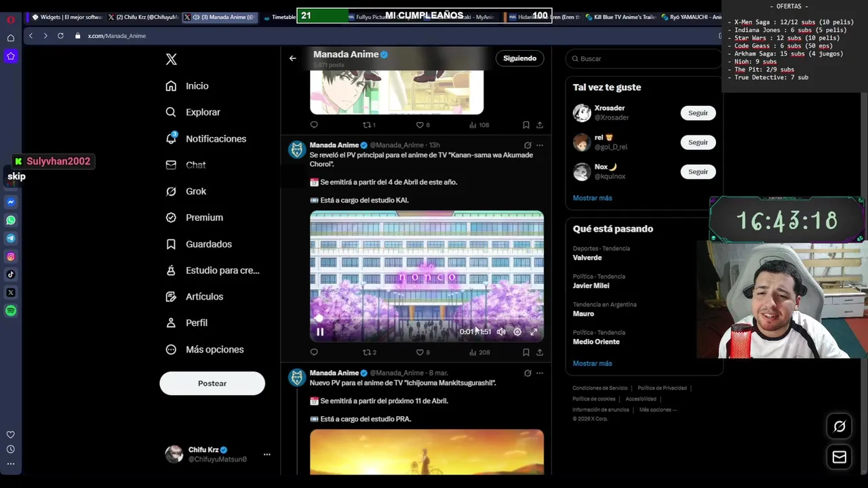Like the top post with 6 likes
The width and height of the screenshot is (868, 488).
click(x=422, y=125)
